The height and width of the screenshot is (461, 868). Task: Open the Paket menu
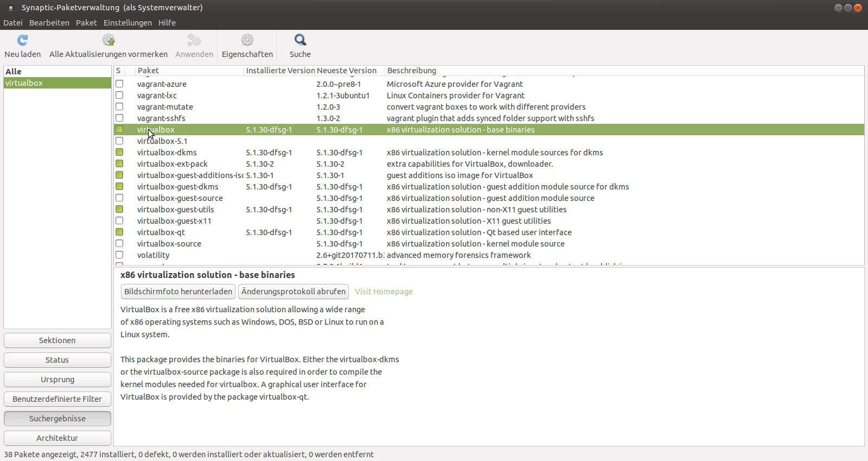coord(86,23)
